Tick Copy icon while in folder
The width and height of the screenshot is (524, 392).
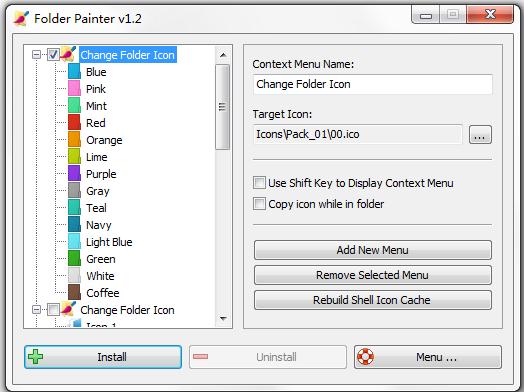[259, 204]
